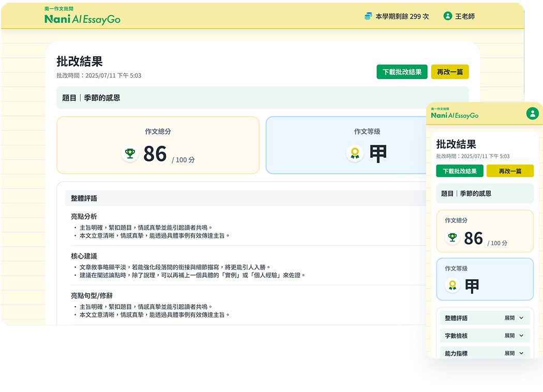543x392 pixels.
Task: Tap 再改一篇 in the mobile view
Action: click(x=510, y=171)
